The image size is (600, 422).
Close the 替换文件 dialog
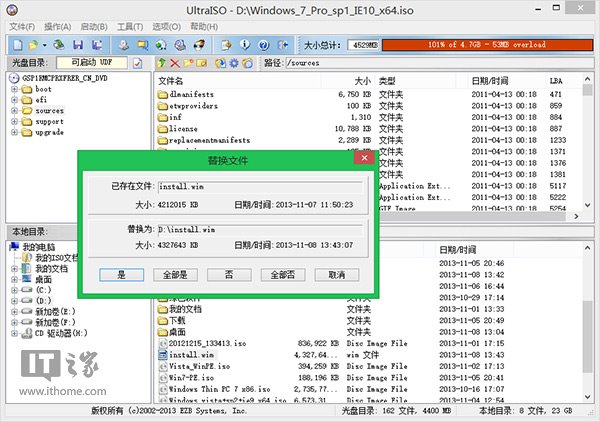365,158
